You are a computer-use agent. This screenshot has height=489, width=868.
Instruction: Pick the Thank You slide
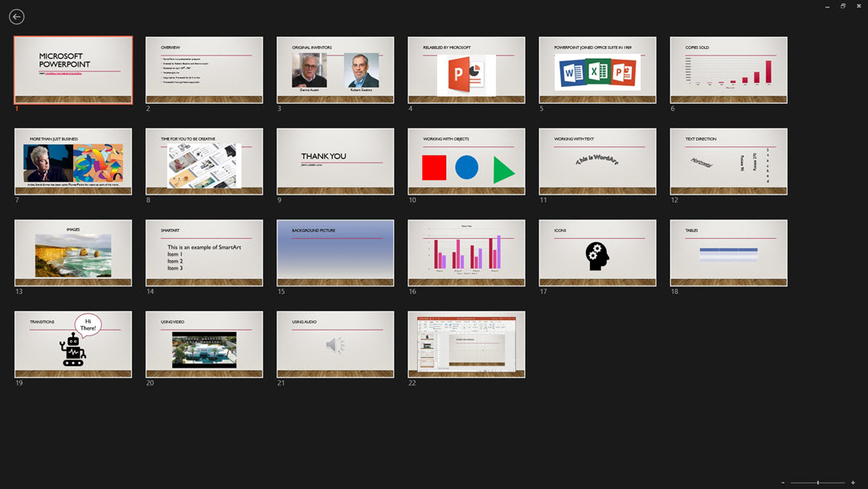(x=335, y=162)
